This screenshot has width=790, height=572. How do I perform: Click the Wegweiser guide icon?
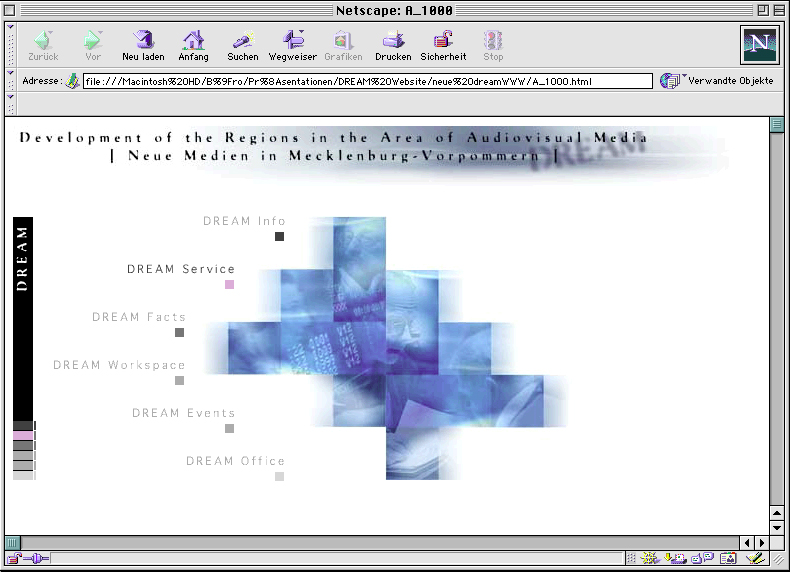point(293,41)
